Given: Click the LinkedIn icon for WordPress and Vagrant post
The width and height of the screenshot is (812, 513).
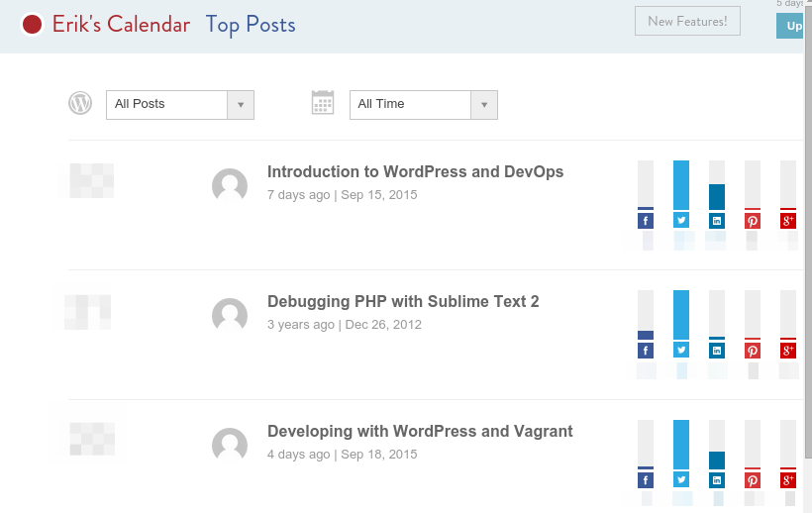Looking at the screenshot, I should tap(717, 480).
